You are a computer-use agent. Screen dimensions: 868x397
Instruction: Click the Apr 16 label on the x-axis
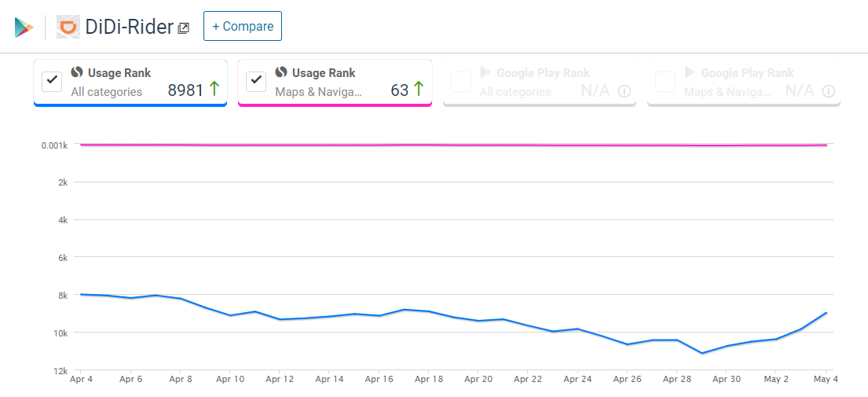pyautogui.click(x=379, y=379)
